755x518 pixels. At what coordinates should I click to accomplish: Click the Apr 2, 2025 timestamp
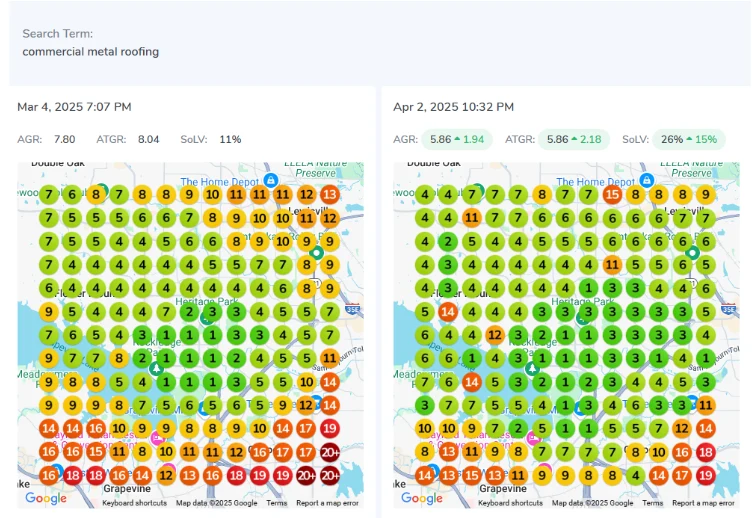point(453,107)
